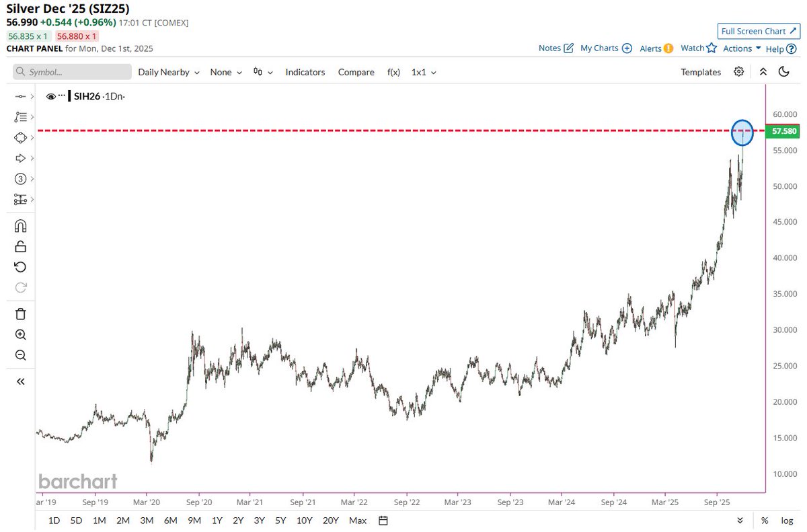This screenshot has height=532, width=807.
Task: Select the 5Y time range
Action: point(281,521)
